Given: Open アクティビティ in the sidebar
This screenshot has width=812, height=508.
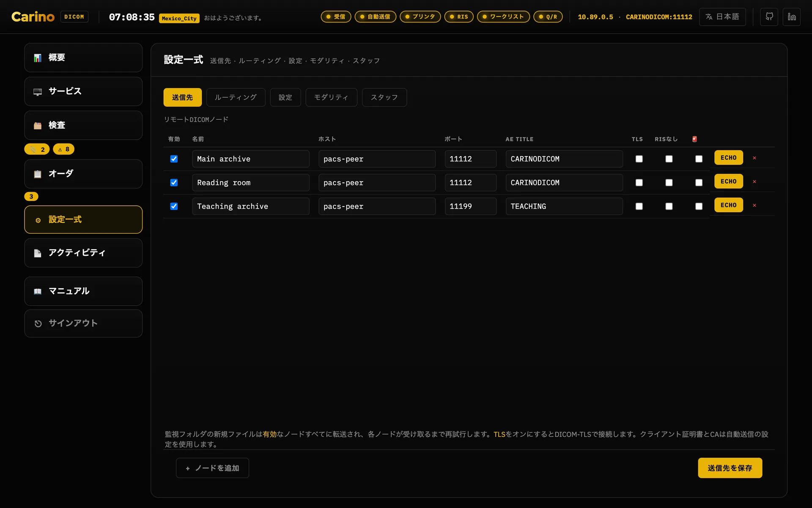Looking at the screenshot, I should coord(83,253).
